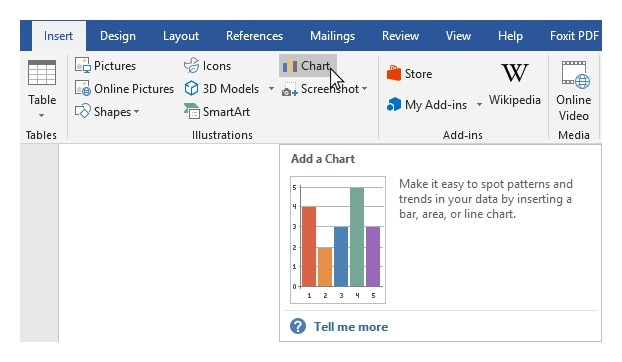The width and height of the screenshot is (622, 362).
Task: Expand the 3D Models dropdown arrow
Action: pyautogui.click(x=271, y=88)
